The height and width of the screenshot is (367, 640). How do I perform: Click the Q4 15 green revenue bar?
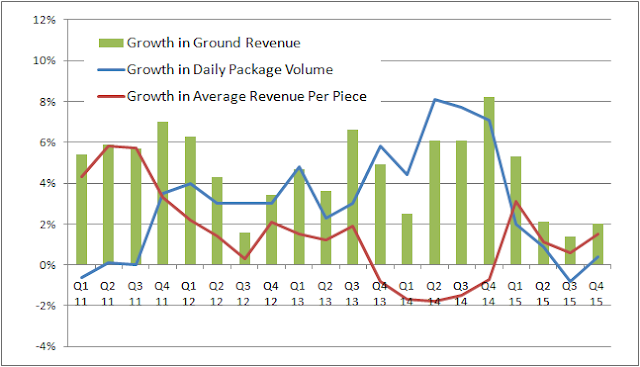(598, 244)
